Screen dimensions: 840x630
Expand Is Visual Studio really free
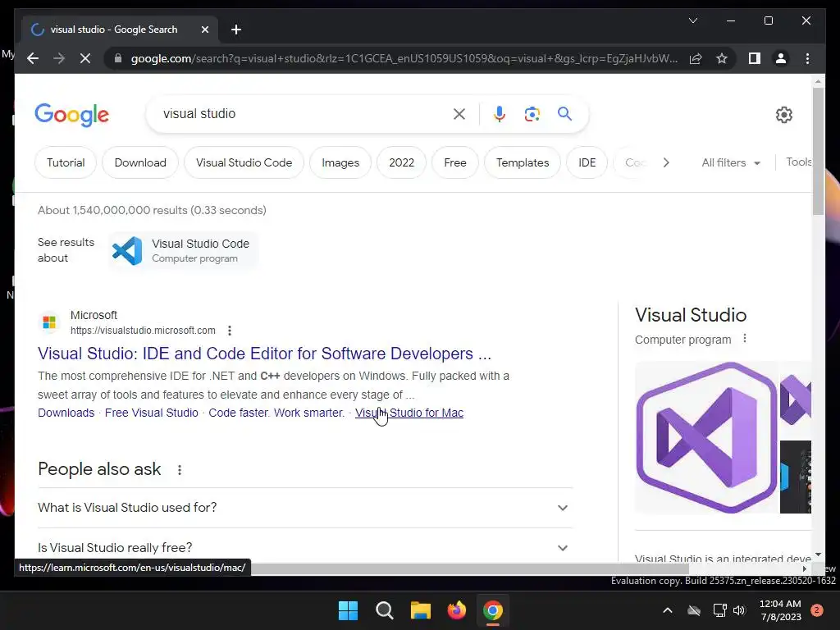coord(305,547)
